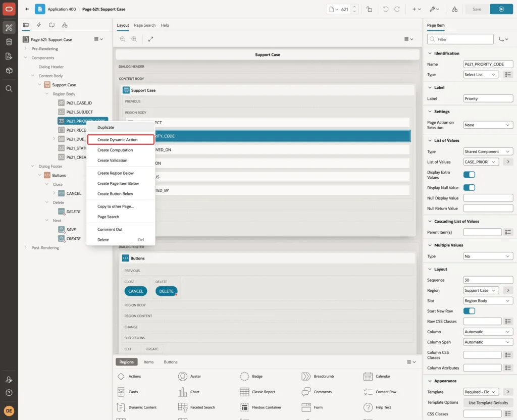Choose Create Dynamic Action from context menu
This screenshot has width=517, height=420.
tap(121, 140)
